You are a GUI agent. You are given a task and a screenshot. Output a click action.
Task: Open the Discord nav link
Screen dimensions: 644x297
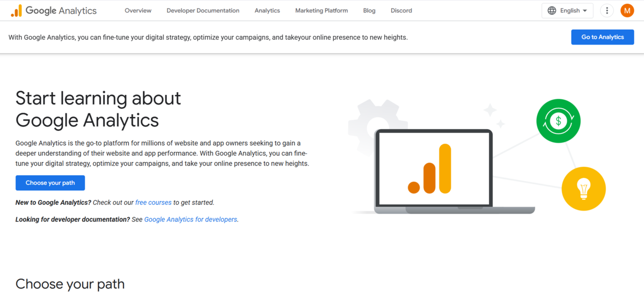click(x=401, y=10)
